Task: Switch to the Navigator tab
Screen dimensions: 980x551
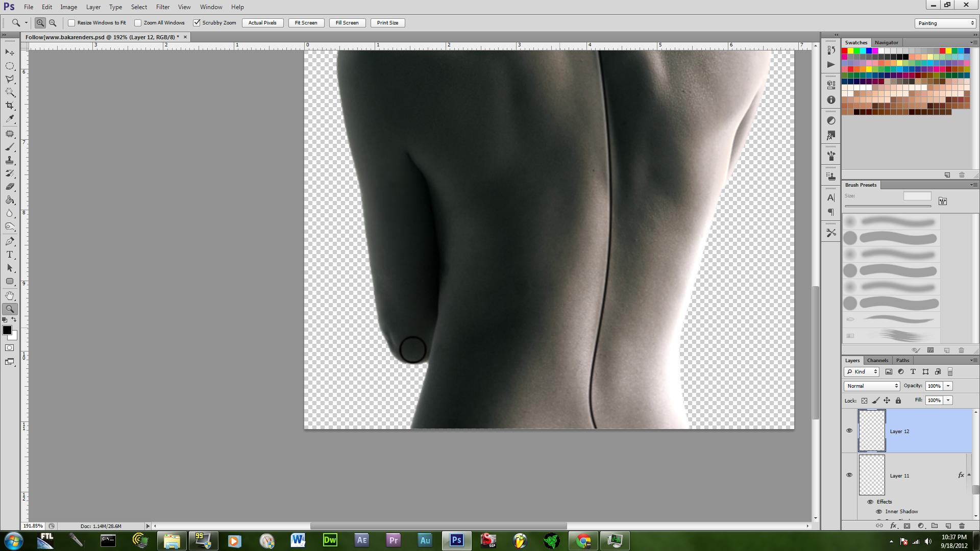Action: [886, 42]
